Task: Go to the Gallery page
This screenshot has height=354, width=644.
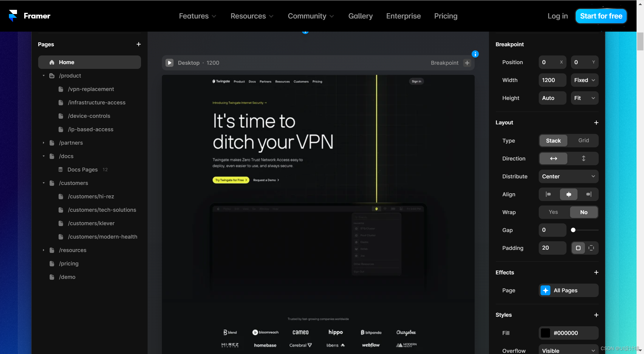Action: [360, 16]
